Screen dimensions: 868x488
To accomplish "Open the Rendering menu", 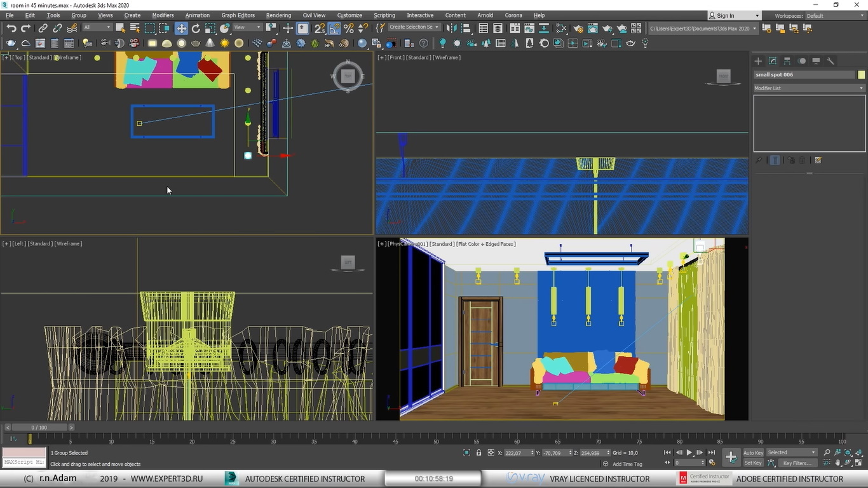I will [x=278, y=15].
